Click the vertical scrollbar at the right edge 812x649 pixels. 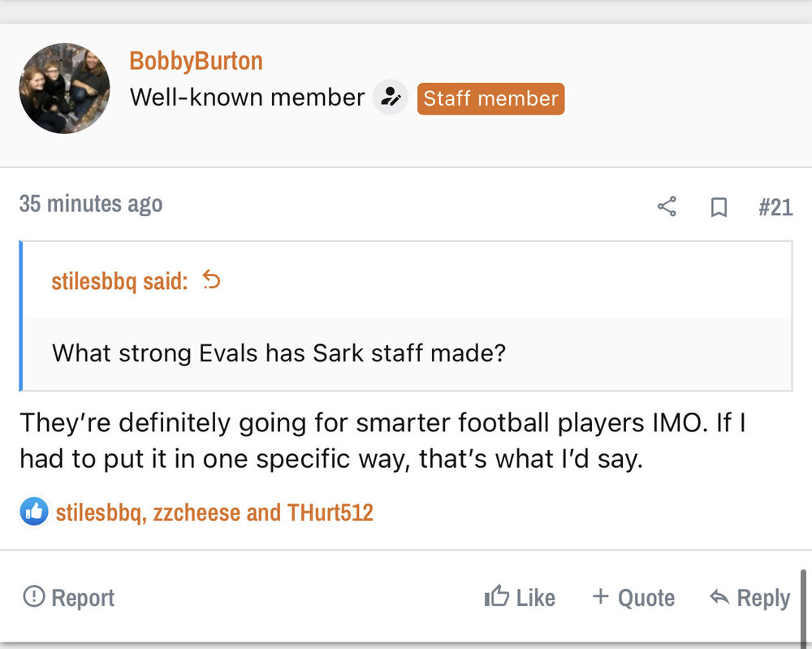[803, 605]
